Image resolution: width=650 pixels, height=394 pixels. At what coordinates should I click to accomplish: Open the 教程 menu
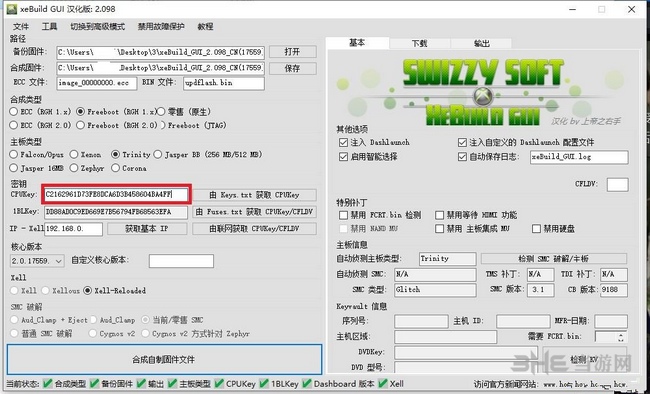pos(205,27)
